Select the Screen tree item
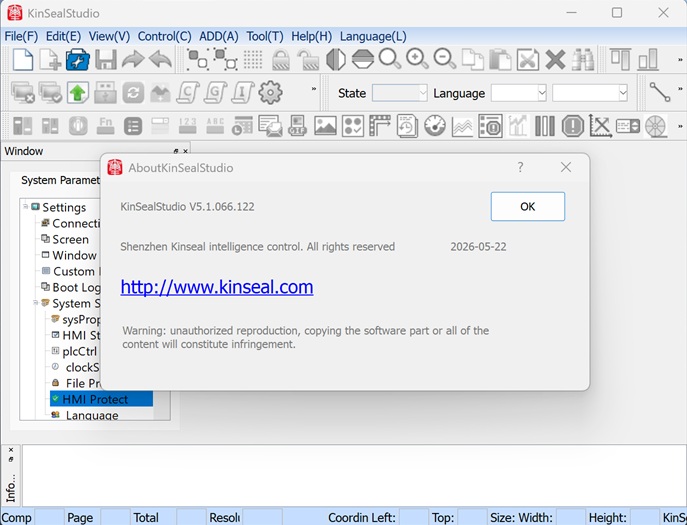Viewport: 687px width, 525px height. pyautogui.click(x=65, y=239)
